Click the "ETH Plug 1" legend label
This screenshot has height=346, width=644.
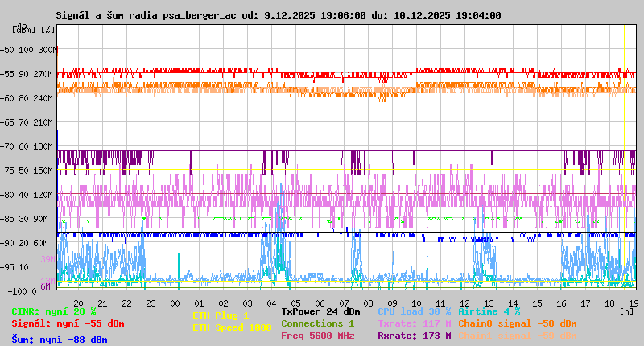(x=221, y=315)
